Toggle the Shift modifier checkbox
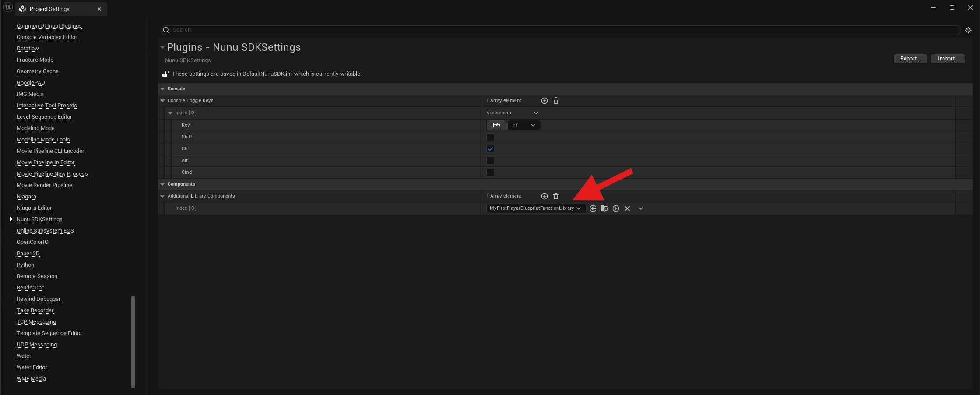 coord(490,137)
